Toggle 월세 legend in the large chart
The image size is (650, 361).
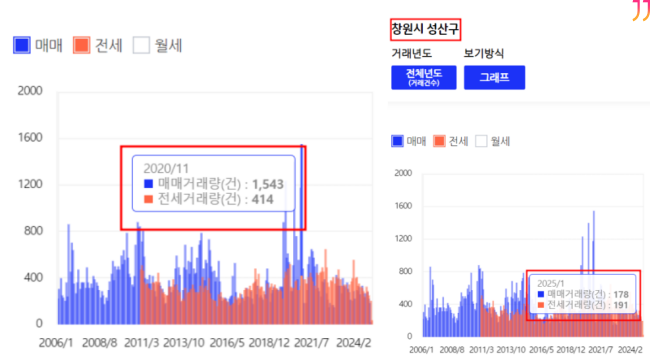pyautogui.click(x=158, y=45)
